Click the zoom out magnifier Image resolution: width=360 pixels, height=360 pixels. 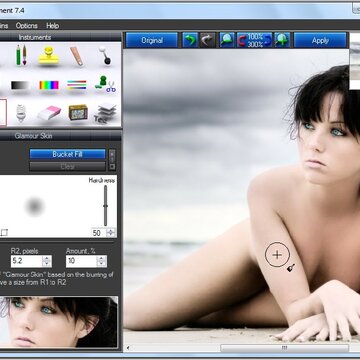pyautogui.click(x=227, y=40)
